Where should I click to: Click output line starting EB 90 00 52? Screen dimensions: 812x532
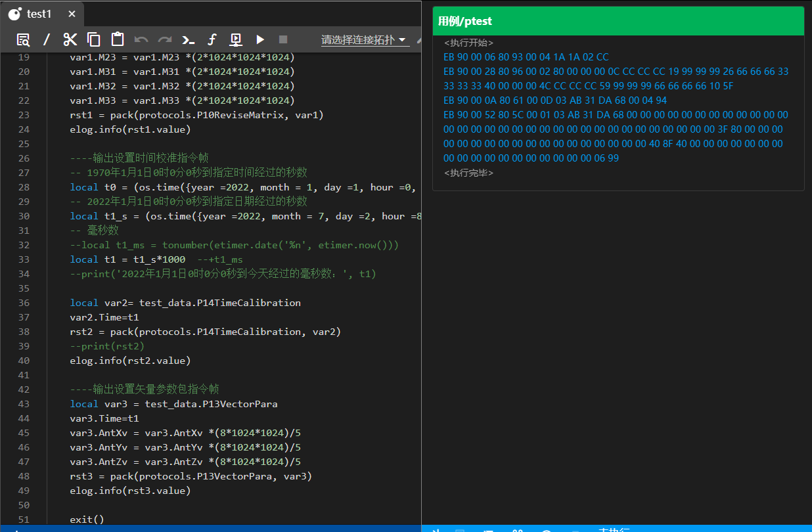point(616,115)
